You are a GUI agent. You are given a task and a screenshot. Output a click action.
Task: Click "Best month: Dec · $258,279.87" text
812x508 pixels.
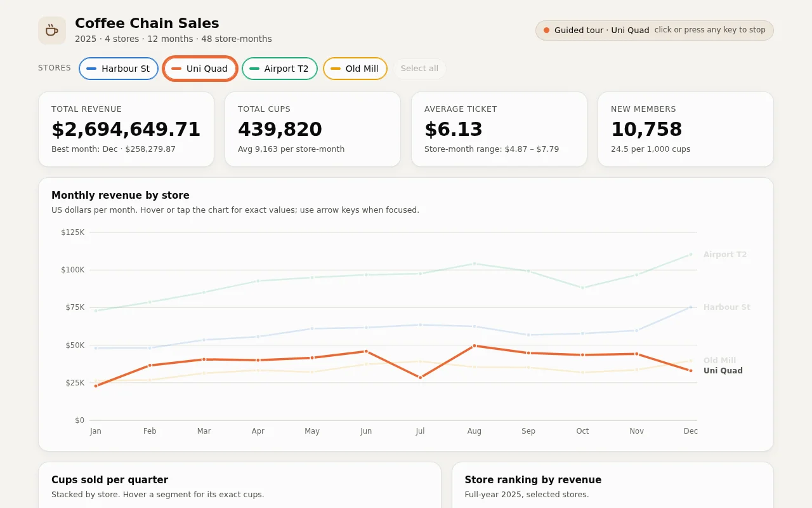114,149
